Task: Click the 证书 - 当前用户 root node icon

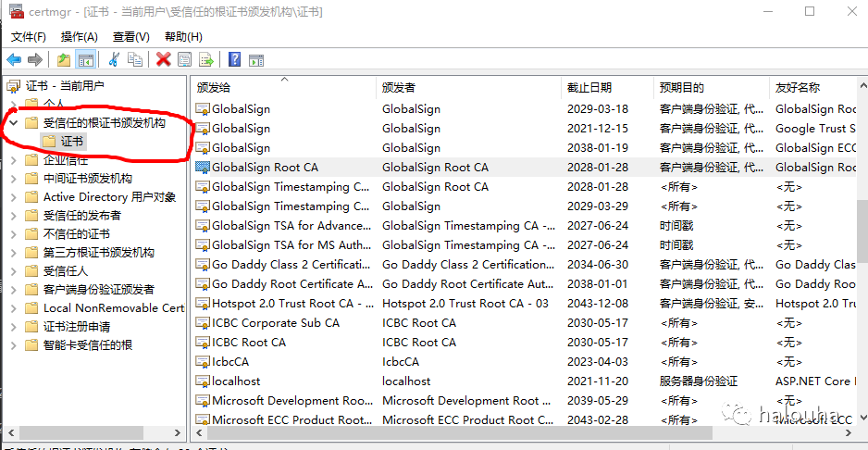Action: [x=14, y=86]
